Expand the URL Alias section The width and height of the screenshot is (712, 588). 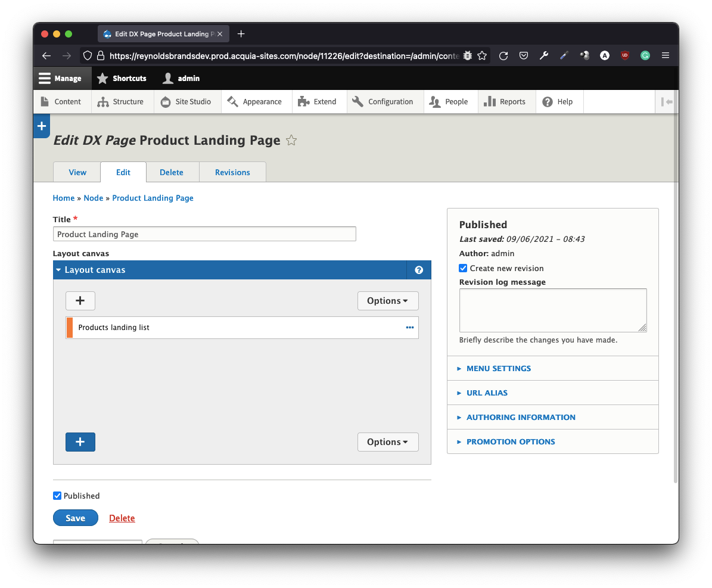(x=487, y=393)
